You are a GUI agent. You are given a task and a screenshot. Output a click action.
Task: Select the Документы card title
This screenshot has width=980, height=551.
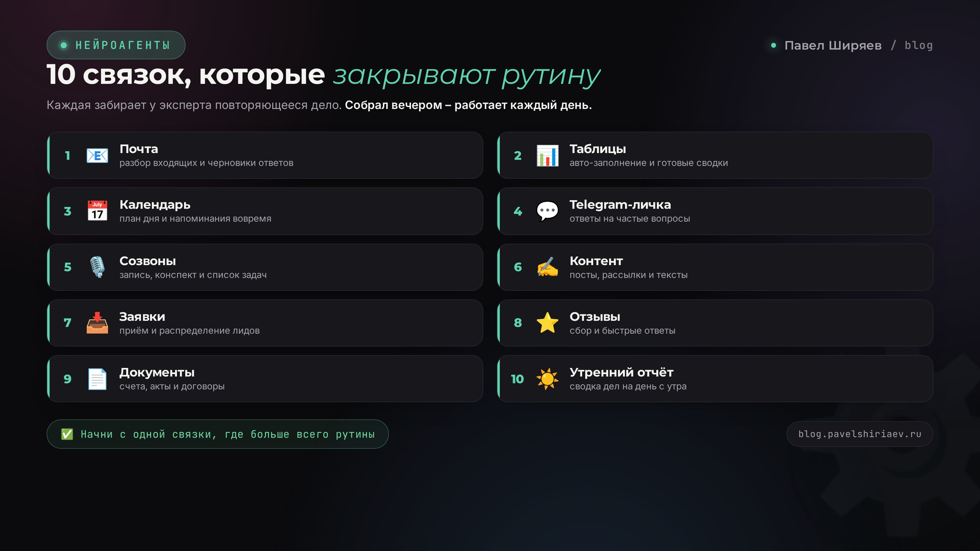pyautogui.click(x=157, y=372)
